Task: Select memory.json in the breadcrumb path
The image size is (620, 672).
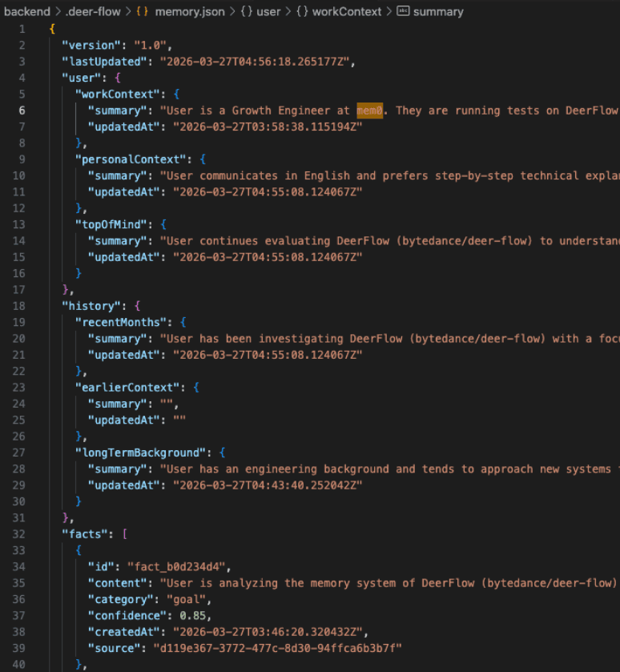Action: 190,11
